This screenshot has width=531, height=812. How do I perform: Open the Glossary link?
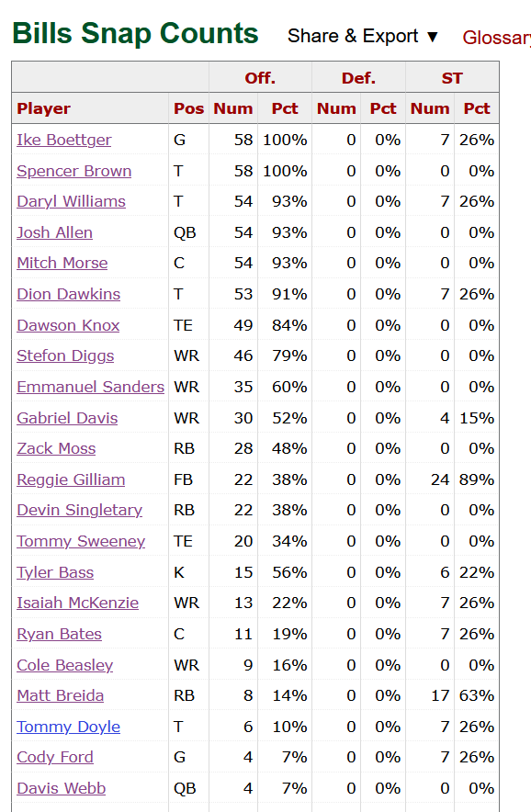coord(496,38)
